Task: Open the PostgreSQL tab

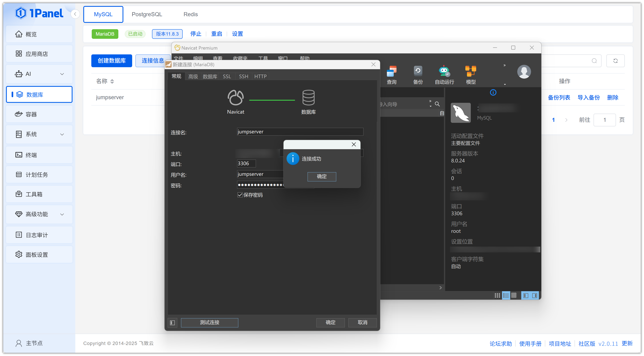Action: pos(147,14)
